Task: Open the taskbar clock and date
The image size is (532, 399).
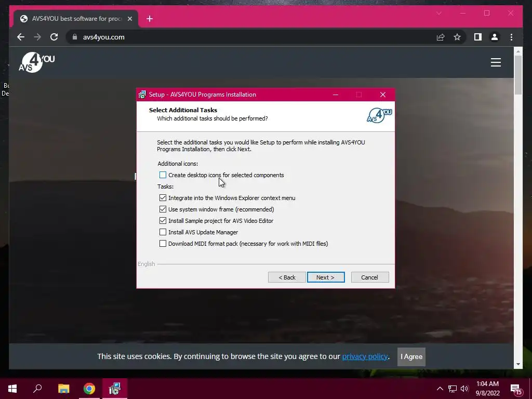Action: coord(487,389)
